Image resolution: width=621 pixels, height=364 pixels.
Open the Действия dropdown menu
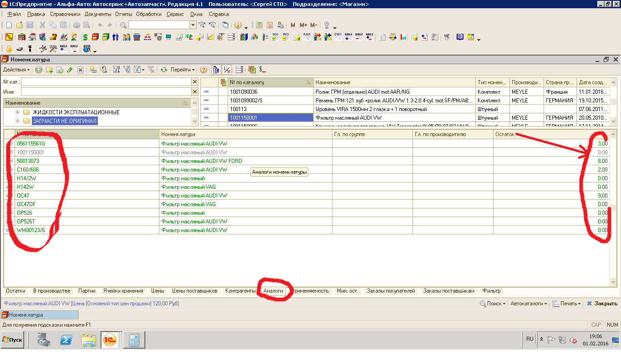pos(16,70)
